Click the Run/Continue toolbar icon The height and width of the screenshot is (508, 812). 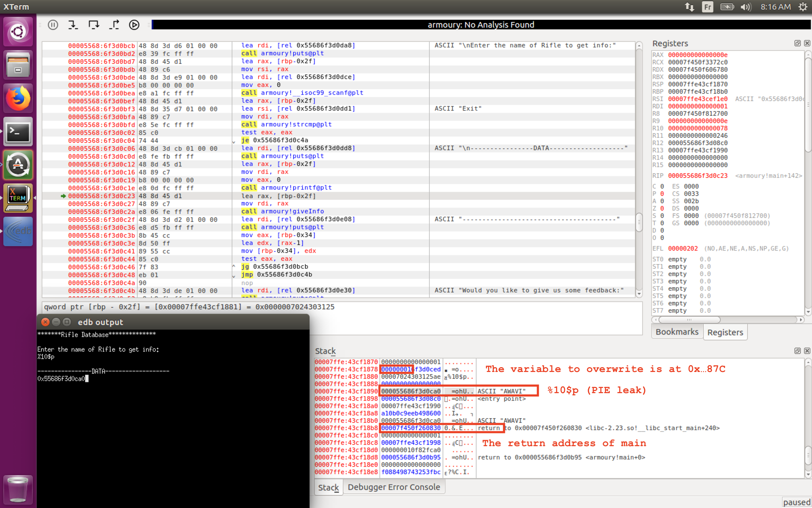pos(134,25)
